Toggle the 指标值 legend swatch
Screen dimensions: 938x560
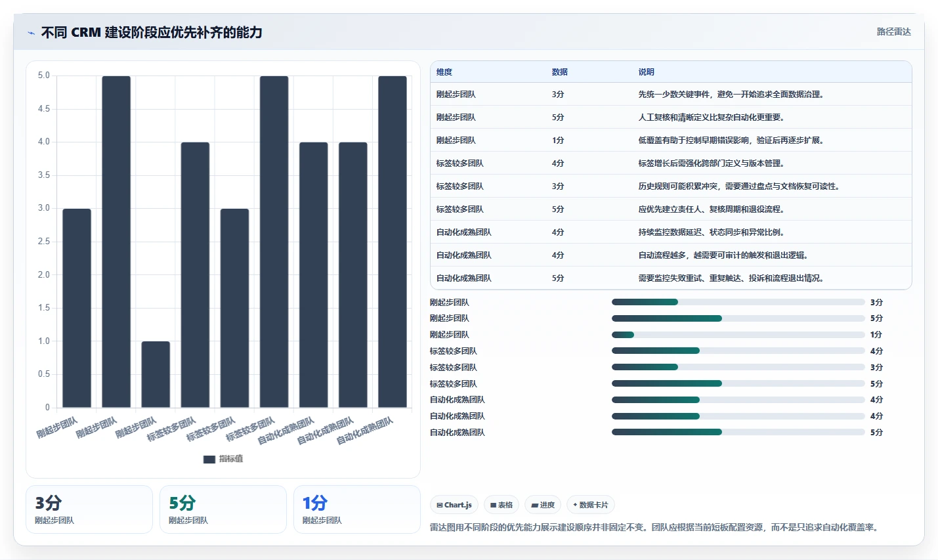click(209, 459)
